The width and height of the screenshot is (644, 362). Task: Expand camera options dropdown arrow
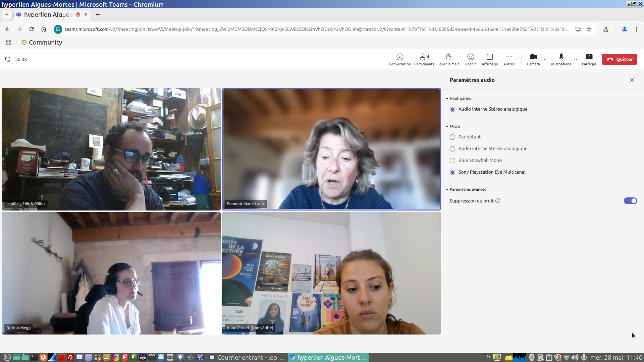pos(545,59)
